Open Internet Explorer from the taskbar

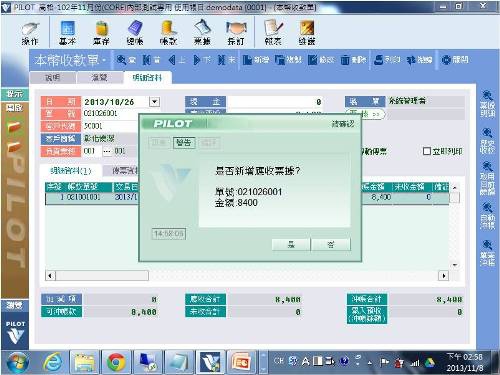[53, 362]
